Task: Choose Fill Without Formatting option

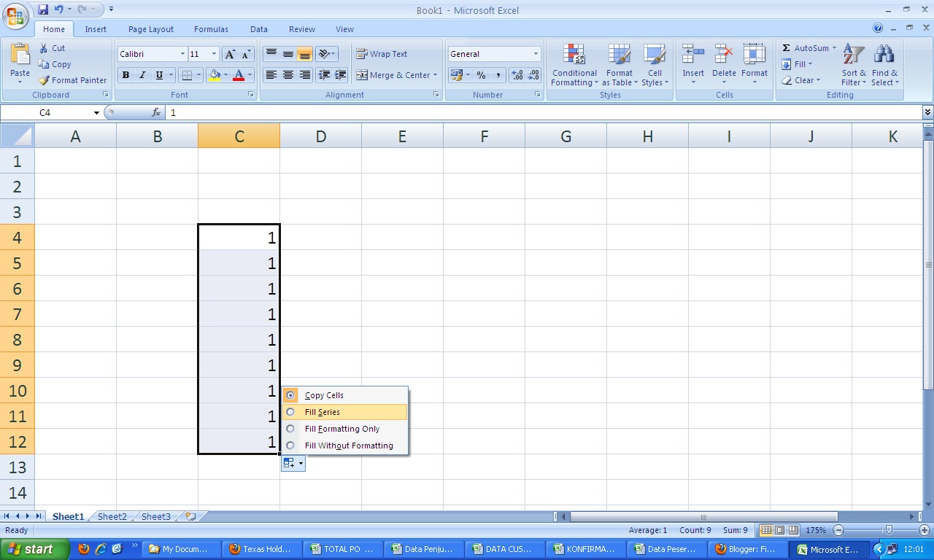Action: point(290,446)
